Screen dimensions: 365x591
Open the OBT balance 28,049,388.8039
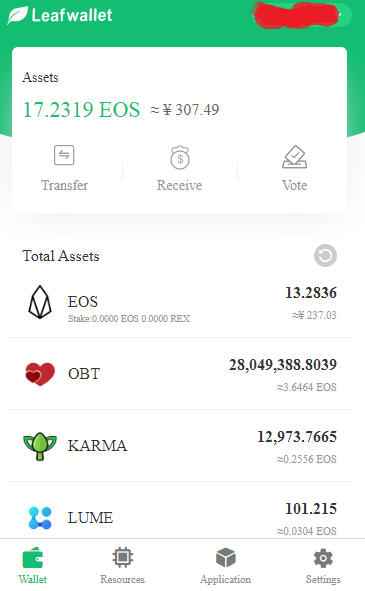point(283,365)
